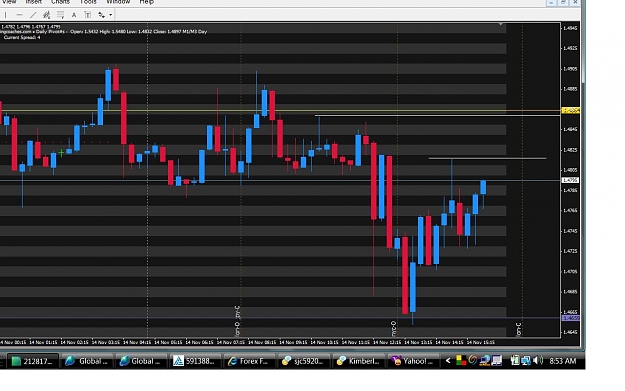The width and height of the screenshot is (625, 391).
Task: Select the text label tool
Action: pyautogui.click(x=88, y=15)
